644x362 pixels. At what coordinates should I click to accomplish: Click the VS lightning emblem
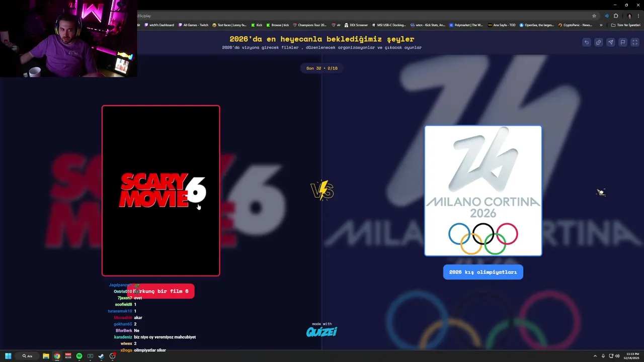322,191
